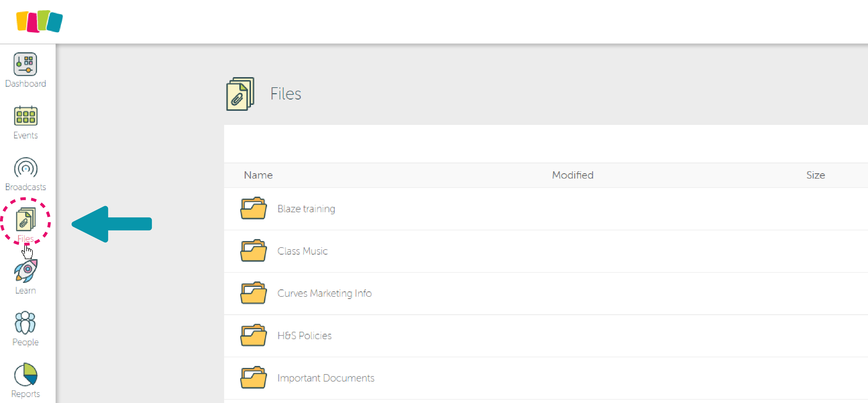Open the Files sidebar icon
This screenshot has height=403, width=868.
tap(26, 219)
